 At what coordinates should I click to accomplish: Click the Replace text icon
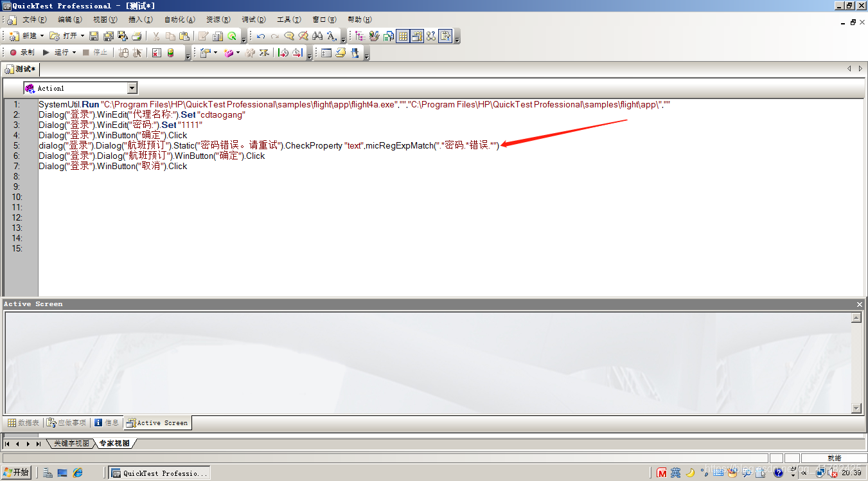[x=332, y=36]
